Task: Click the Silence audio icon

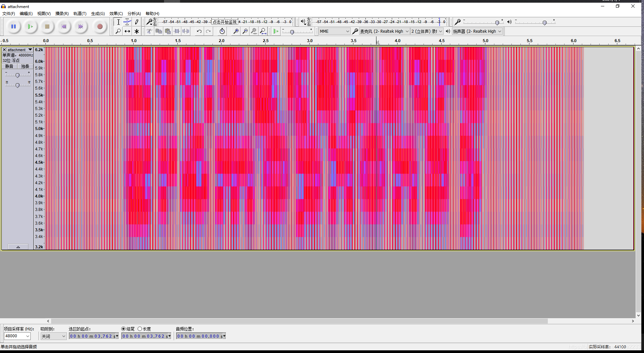Action: click(x=186, y=31)
